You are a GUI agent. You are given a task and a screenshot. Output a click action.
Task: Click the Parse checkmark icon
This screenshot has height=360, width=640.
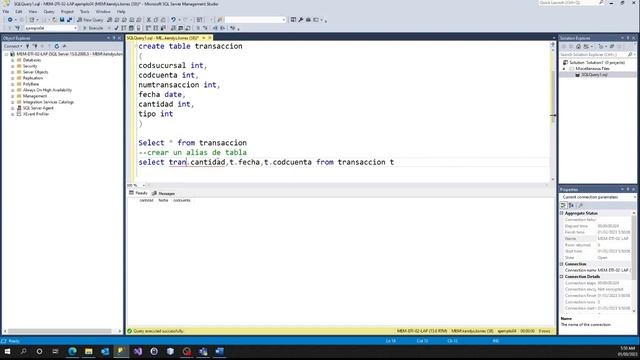pyautogui.click(x=116, y=28)
